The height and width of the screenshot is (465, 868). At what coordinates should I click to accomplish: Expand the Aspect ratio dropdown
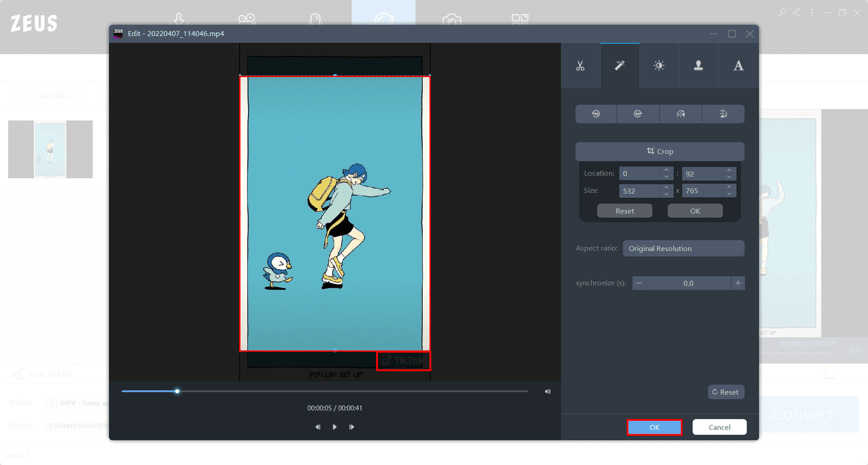[x=684, y=248]
